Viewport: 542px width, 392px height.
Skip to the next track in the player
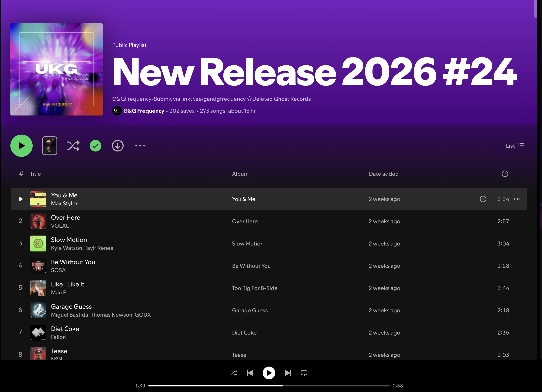pyautogui.click(x=288, y=373)
